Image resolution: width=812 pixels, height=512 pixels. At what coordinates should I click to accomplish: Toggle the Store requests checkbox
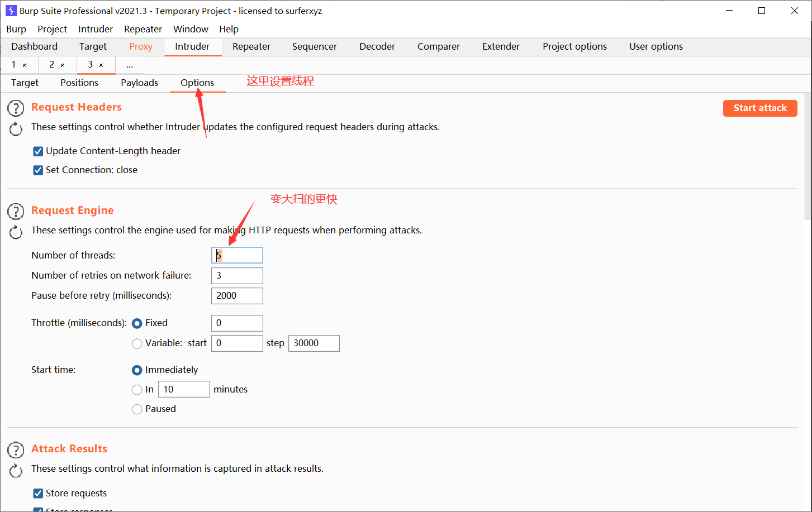point(38,494)
